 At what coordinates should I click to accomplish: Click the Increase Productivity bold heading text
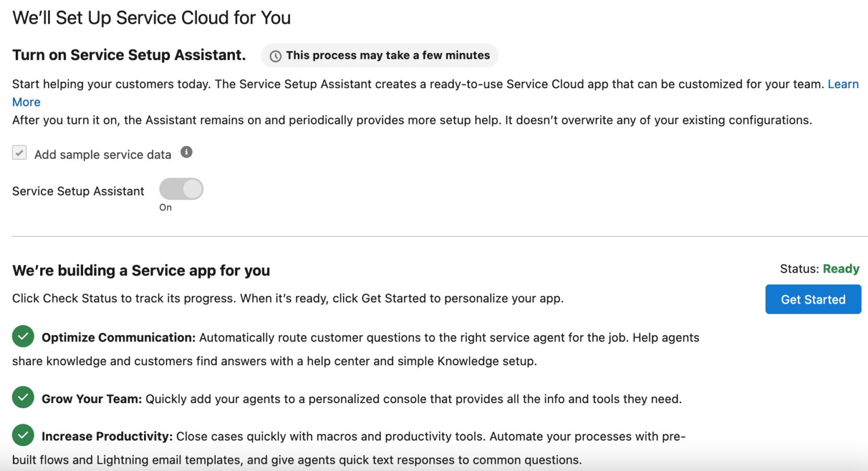106,436
